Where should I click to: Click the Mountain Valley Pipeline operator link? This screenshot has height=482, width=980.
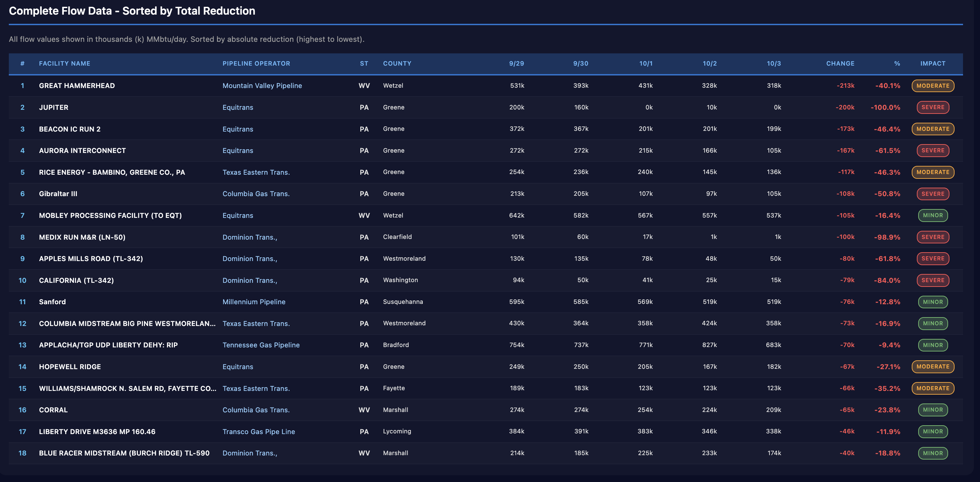(x=262, y=86)
